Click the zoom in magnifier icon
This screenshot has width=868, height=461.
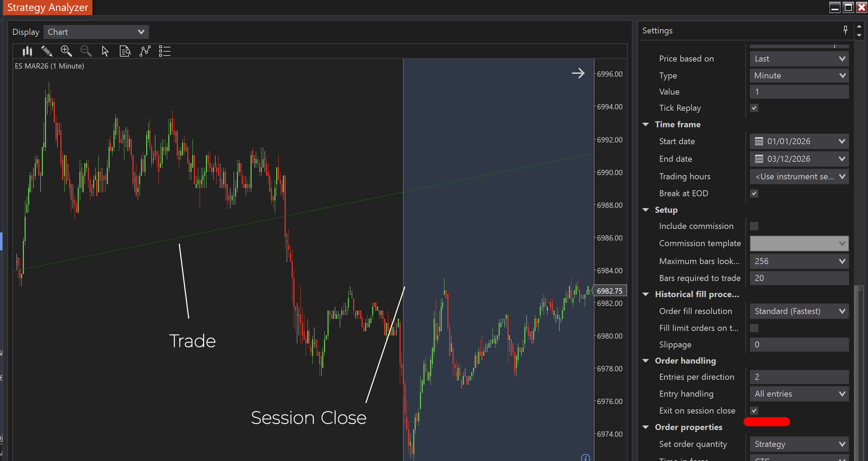coord(66,51)
